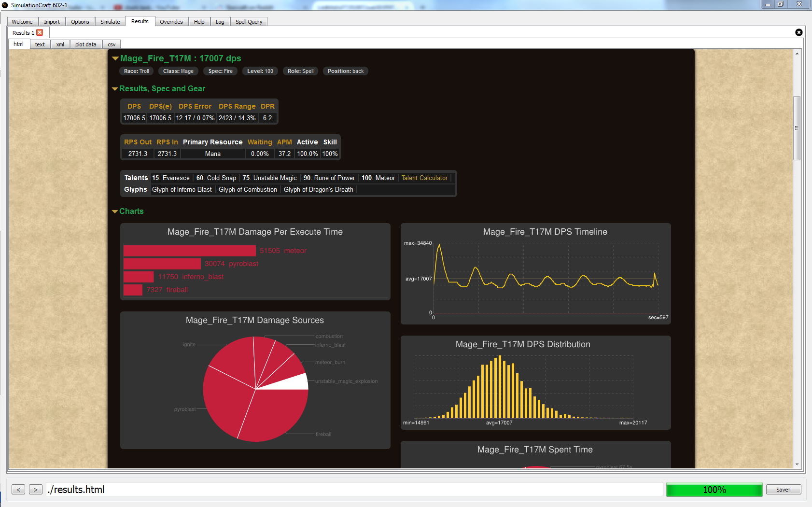Click the SimulationCraft title bar icon
Screen dimensions: 812x507
[x=5, y=5]
